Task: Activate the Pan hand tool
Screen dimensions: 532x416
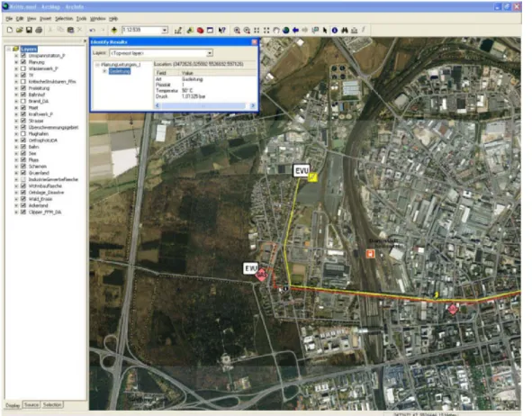Action: click(x=276, y=31)
